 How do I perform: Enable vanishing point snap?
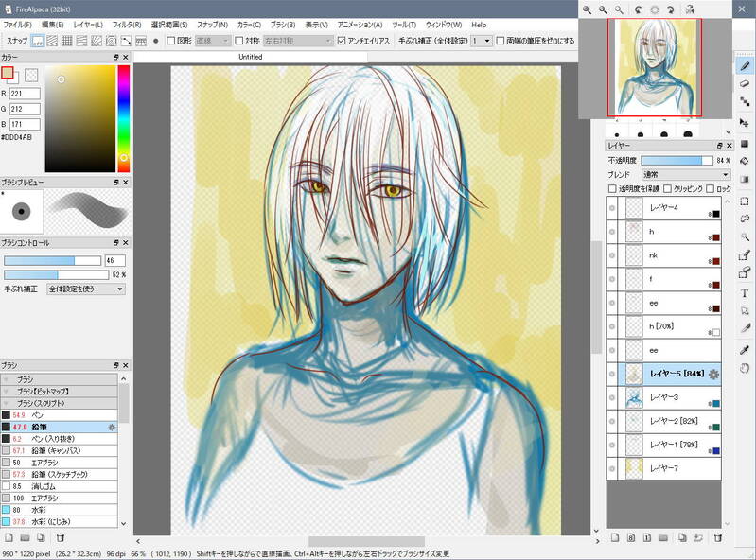(x=81, y=41)
